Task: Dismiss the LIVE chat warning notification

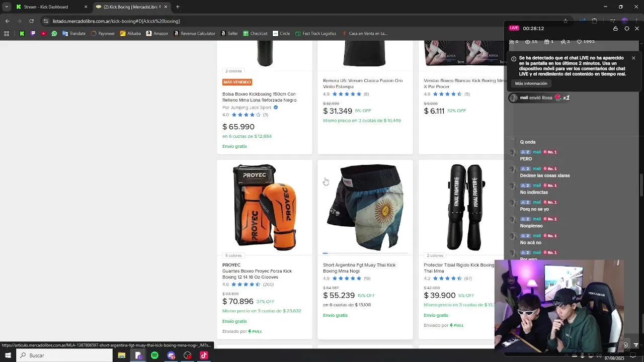Action: (x=633, y=58)
